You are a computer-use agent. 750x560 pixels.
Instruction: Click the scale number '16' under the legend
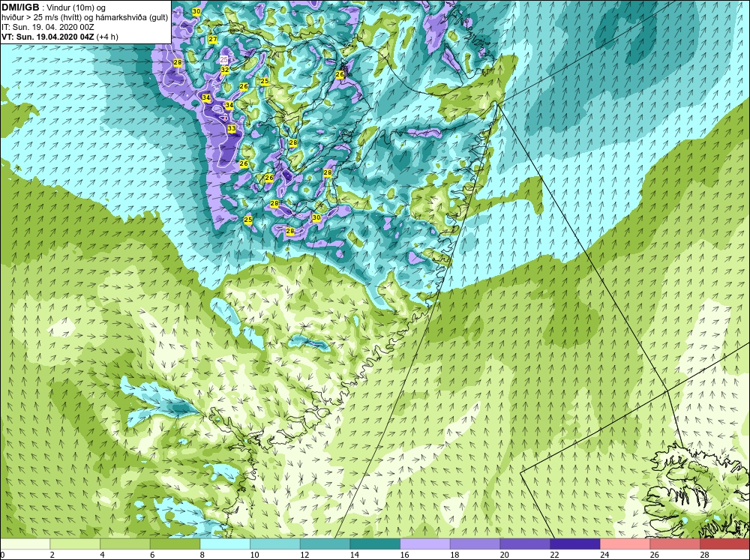click(404, 555)
